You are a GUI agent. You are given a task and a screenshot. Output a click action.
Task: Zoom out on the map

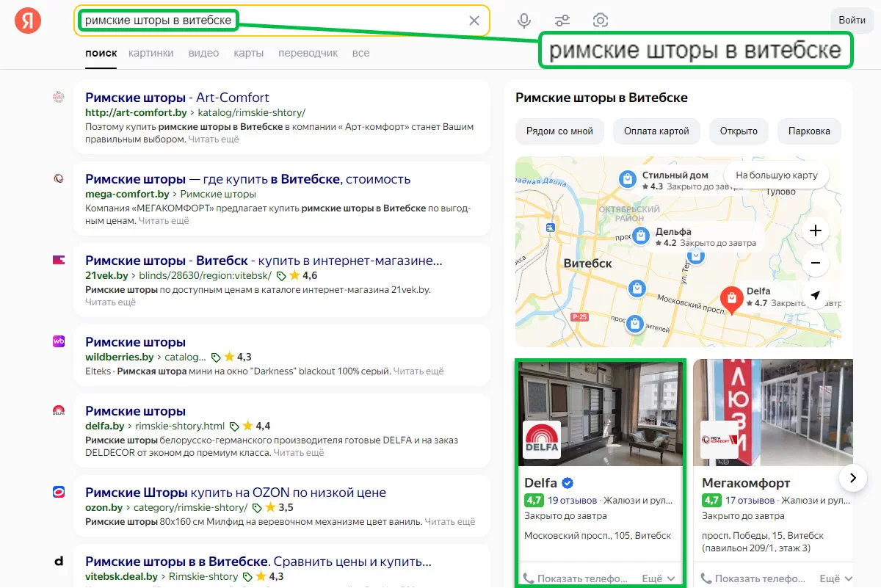coord(815,263)
